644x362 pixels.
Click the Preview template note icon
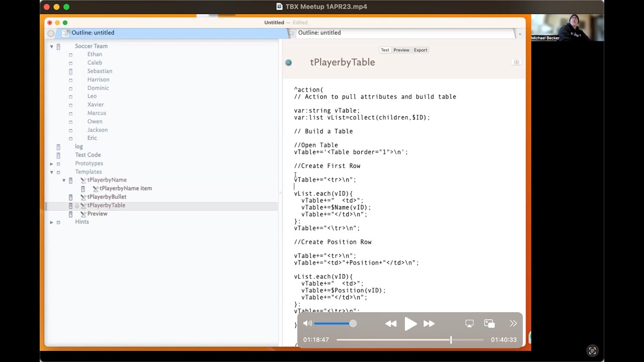70,214
